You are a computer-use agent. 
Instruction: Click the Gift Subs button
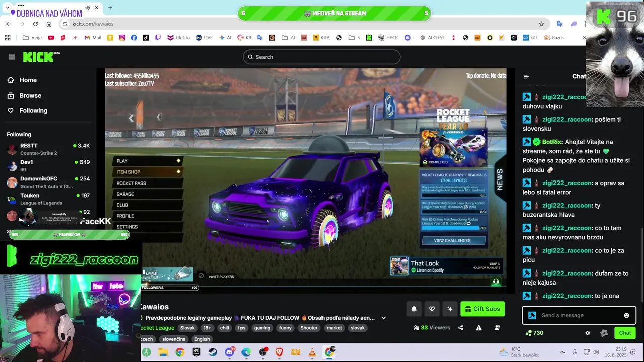coord(482,309)
